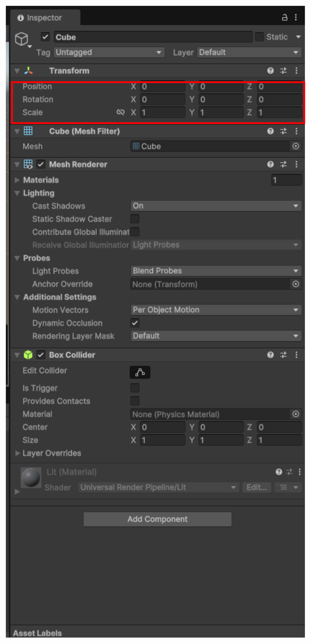
Task: Open Box Collider presets icon
Action: point(283,355)
